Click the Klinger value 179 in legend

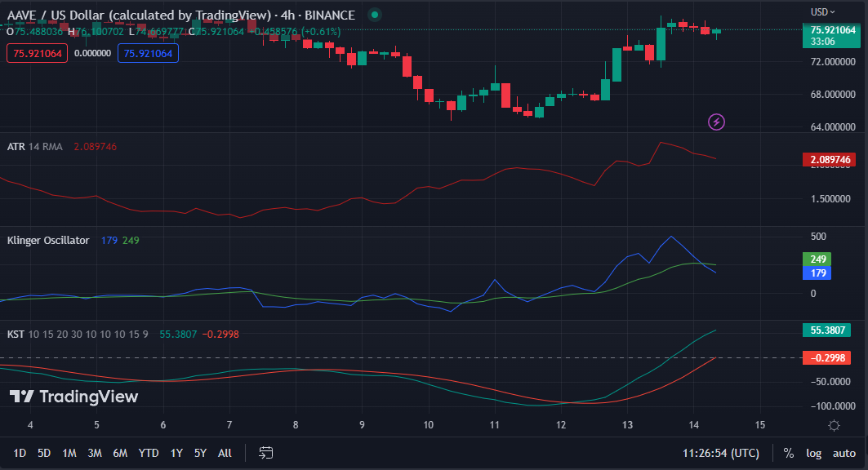coord(109,240)
